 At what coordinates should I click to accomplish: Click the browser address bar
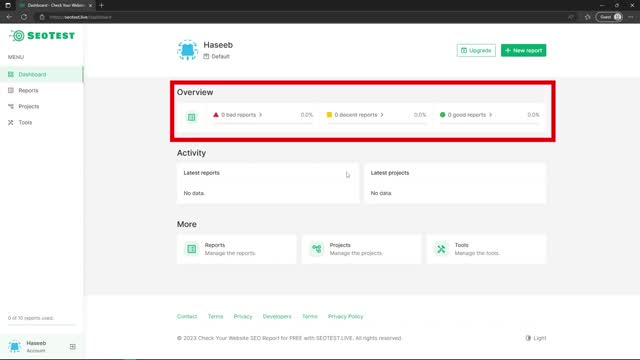pos(302,17)
